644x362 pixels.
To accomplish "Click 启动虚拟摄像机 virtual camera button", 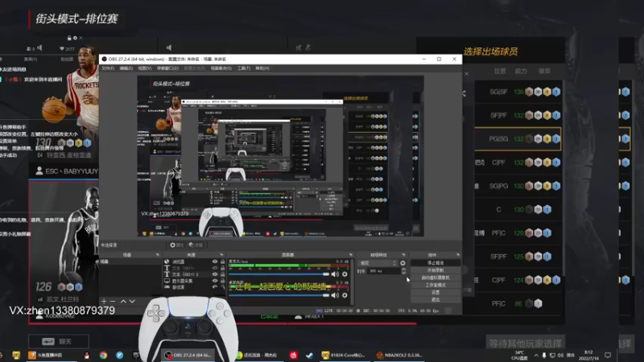I will (x=436, y=278).
